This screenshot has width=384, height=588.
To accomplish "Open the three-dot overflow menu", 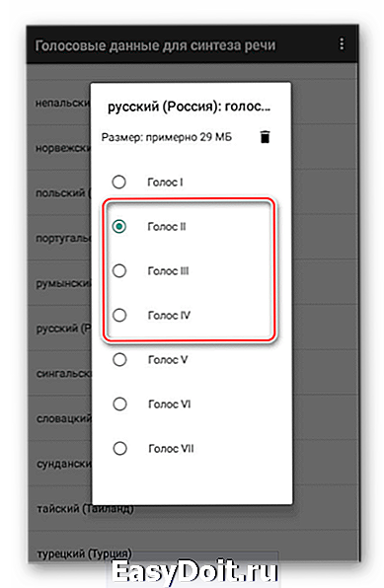I will click(342, 43).
